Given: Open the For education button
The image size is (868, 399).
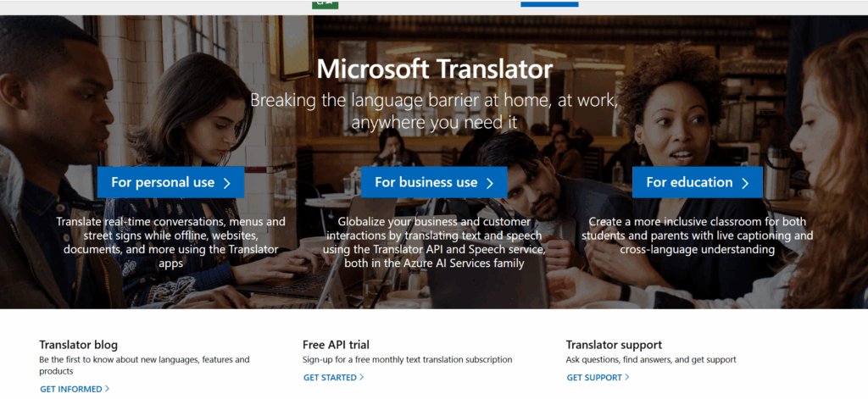Looking at the screenshot, I should [x=698, y=183].
